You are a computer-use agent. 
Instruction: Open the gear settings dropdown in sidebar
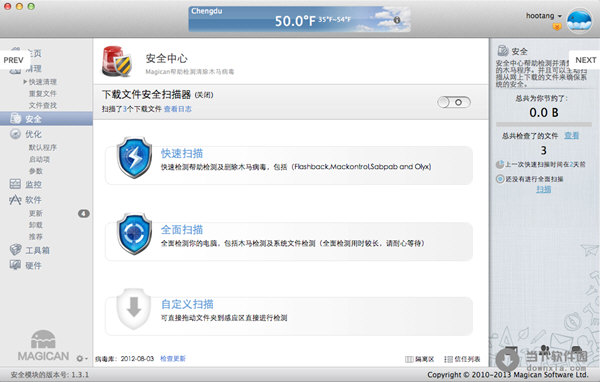(82, 359)
